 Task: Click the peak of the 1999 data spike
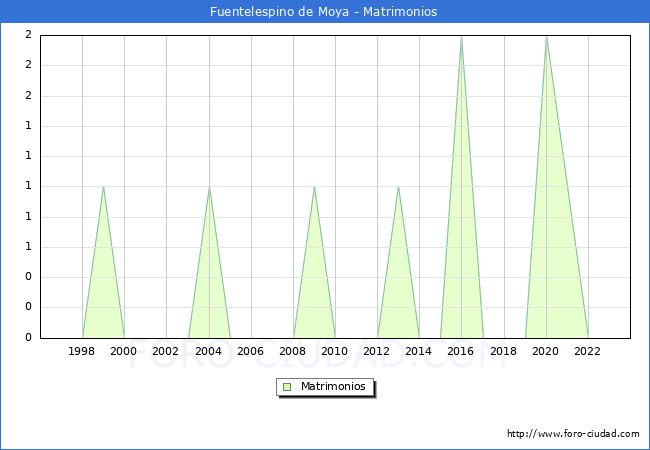pyautogui.click(x=103, y=187)
